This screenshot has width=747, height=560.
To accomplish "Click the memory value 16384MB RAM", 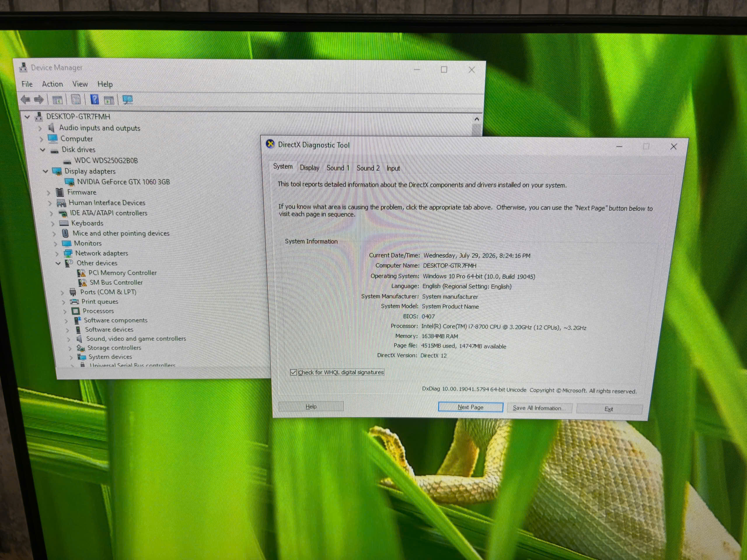I will [x=440, y=336].
